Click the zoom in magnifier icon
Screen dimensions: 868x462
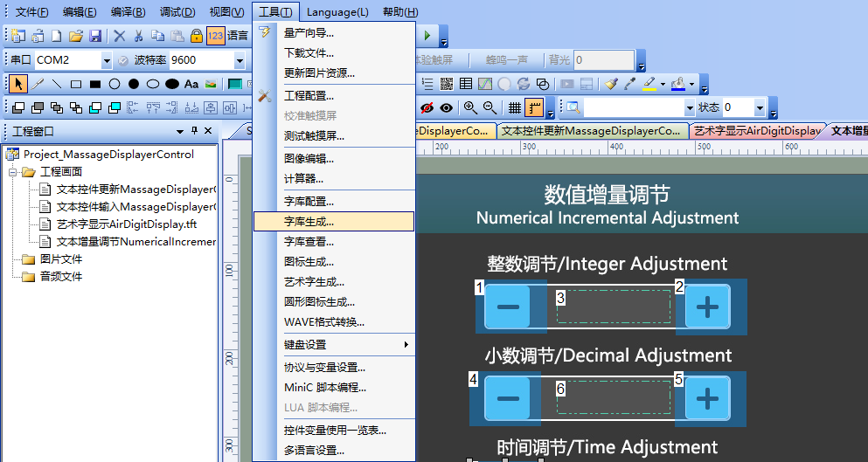(470, 107)
